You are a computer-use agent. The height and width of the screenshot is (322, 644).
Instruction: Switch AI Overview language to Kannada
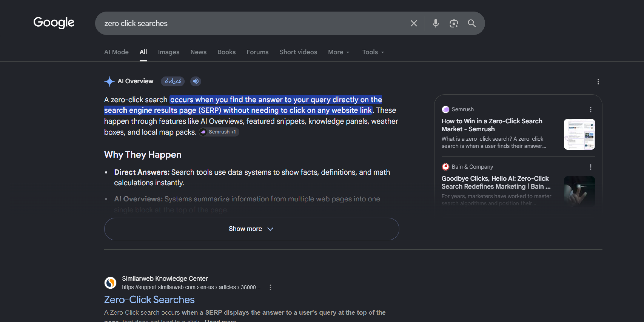[172, 81]
